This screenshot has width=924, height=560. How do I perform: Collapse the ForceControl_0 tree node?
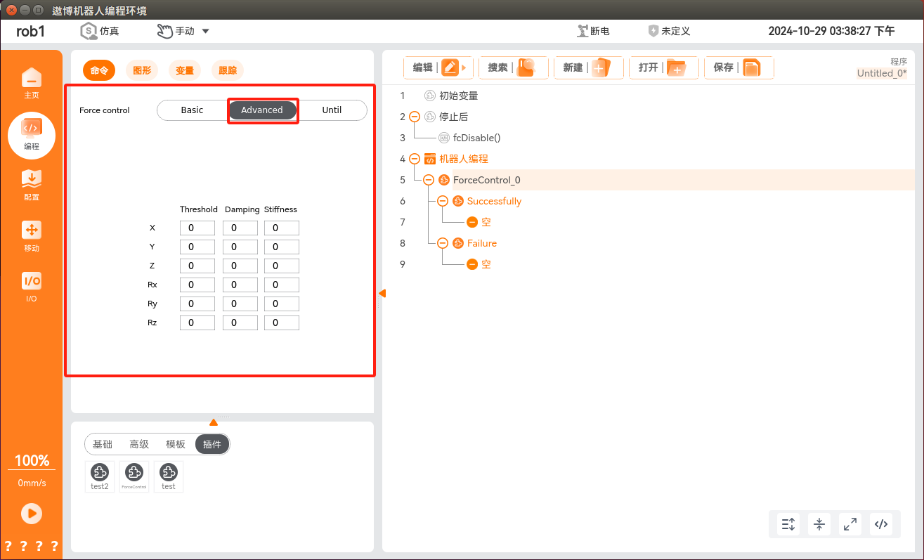pyautogui.click(x=429, y=180)
